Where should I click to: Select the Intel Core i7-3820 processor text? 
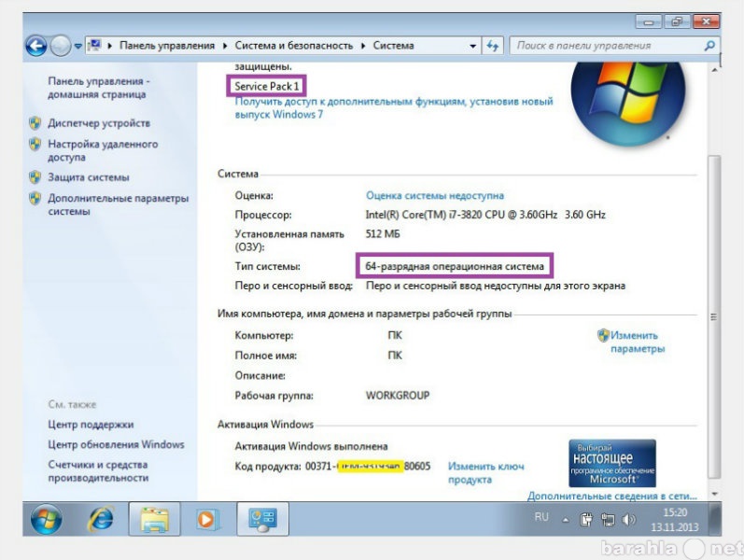pos(485,215)
